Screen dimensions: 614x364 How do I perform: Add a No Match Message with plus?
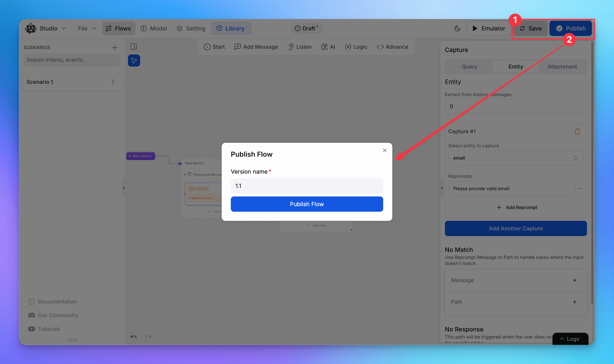click(575, 280)
